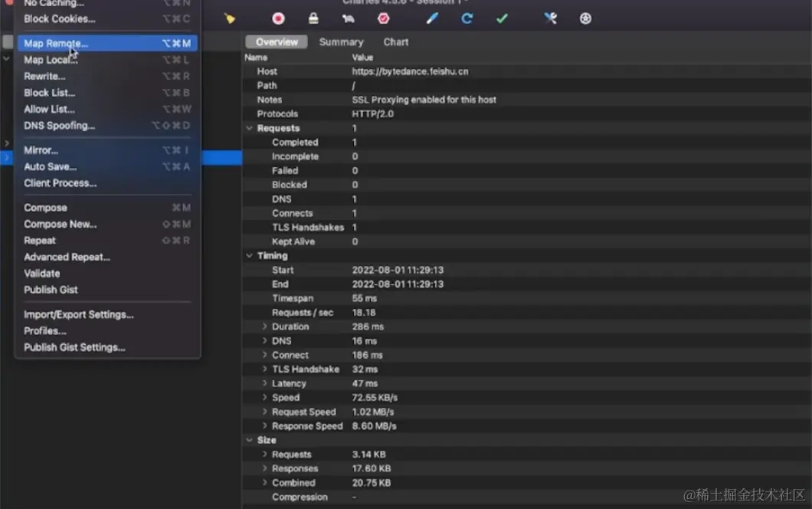Click the Timespan 55 ms value
The image size is (812, 509).
(x=365, y=298)
